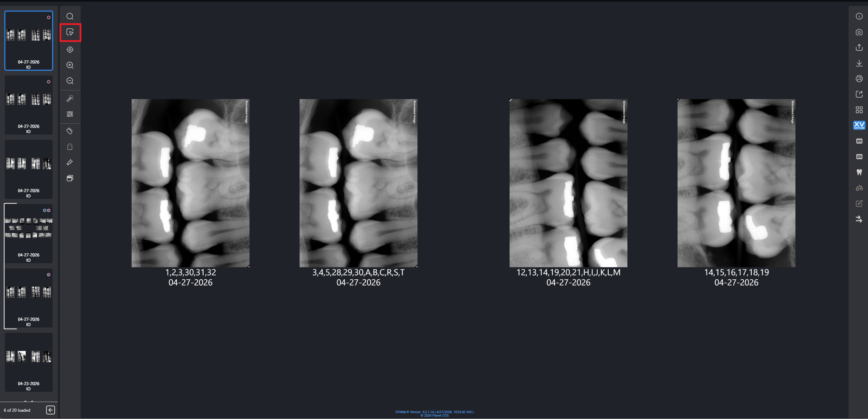The width and height of the screenshot is (868, 419).
Task: Open the grid layout view
Action: pyautogui.click(x=859, y=110)
